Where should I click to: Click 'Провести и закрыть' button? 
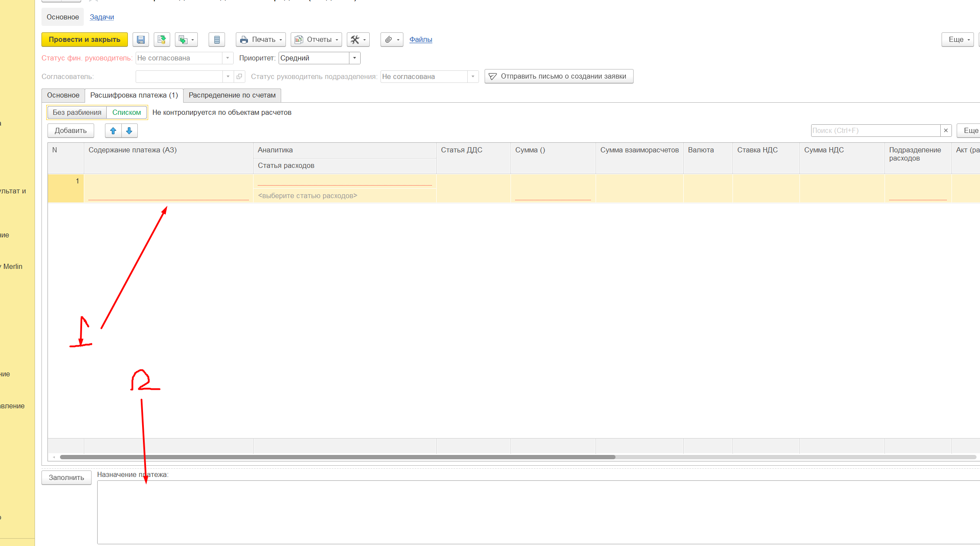[85, 40]
